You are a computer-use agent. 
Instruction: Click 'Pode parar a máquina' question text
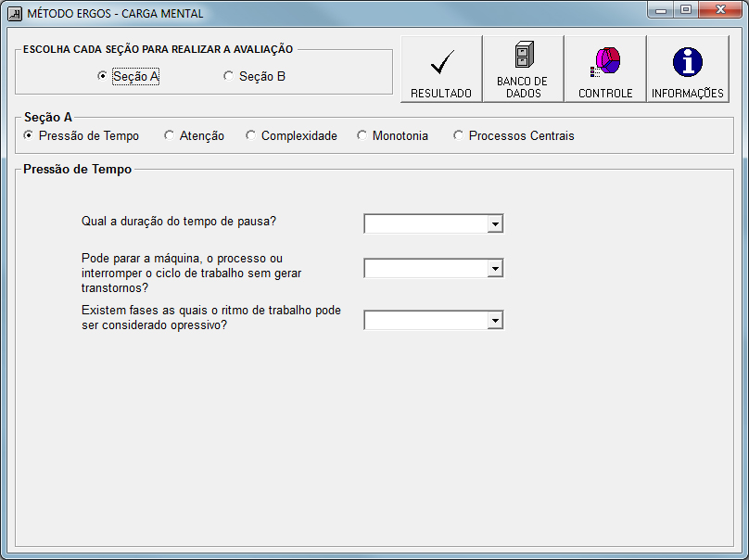(x=192, y=273)
